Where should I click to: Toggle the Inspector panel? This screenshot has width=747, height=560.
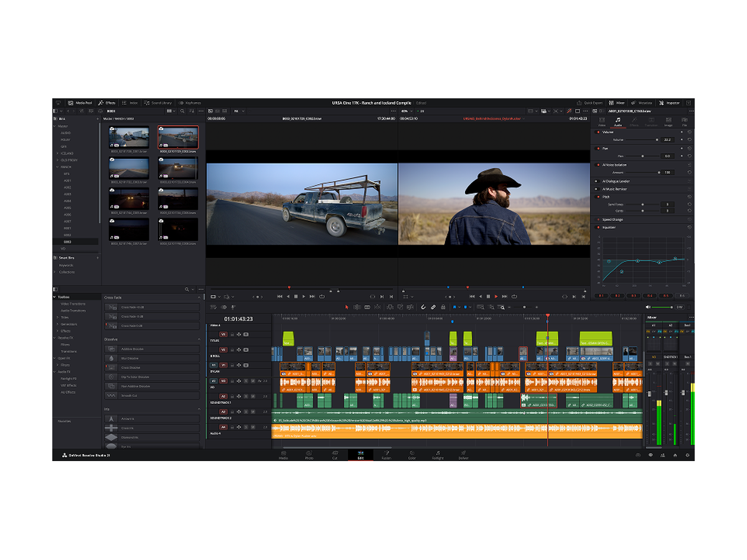[669, 103]
